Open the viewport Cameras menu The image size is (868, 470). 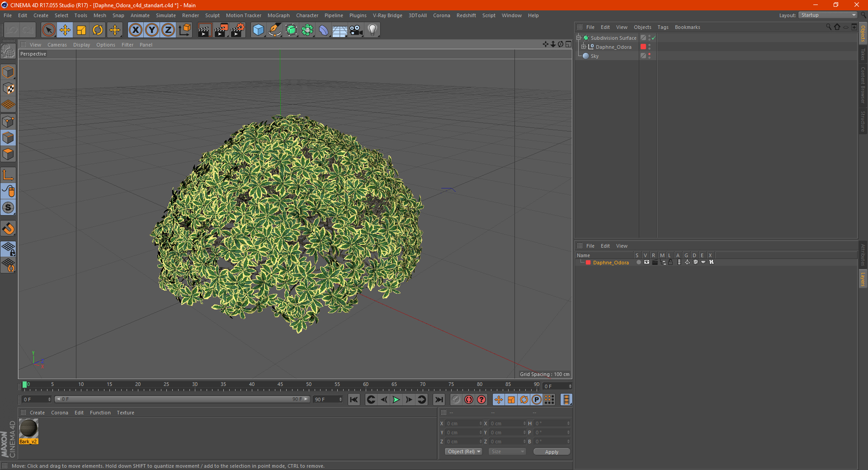coord(57,45)
